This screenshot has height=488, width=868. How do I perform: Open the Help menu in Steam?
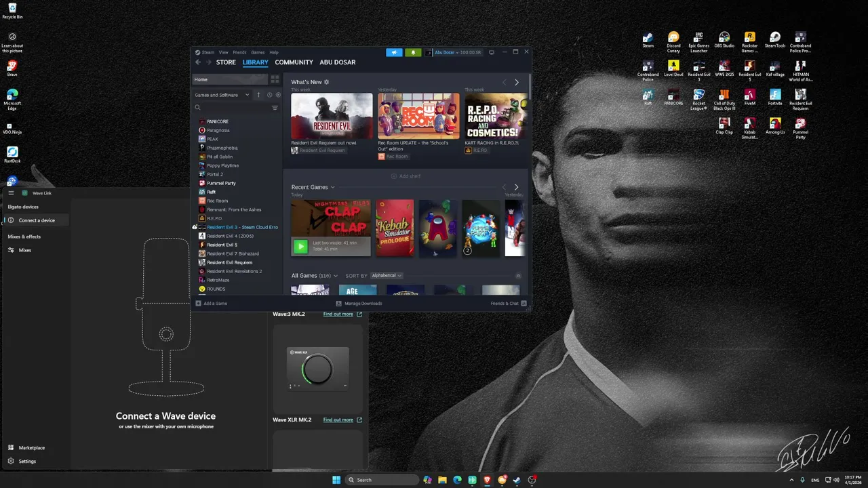(274, 52)
